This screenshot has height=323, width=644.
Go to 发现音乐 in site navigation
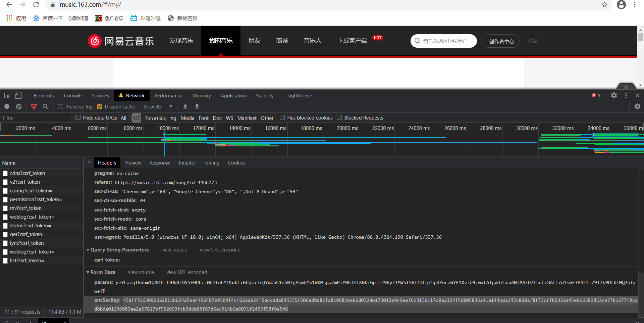coord(181,41)
